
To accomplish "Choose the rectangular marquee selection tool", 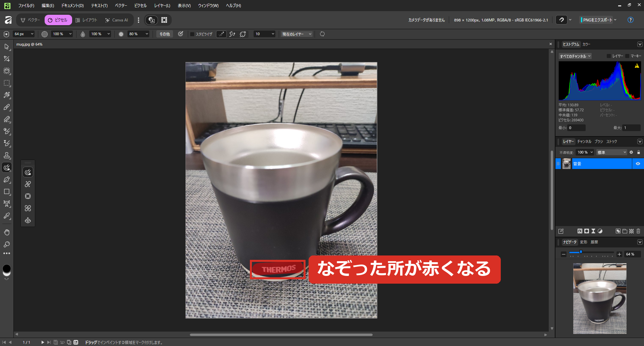I will (x=7, y=83).
